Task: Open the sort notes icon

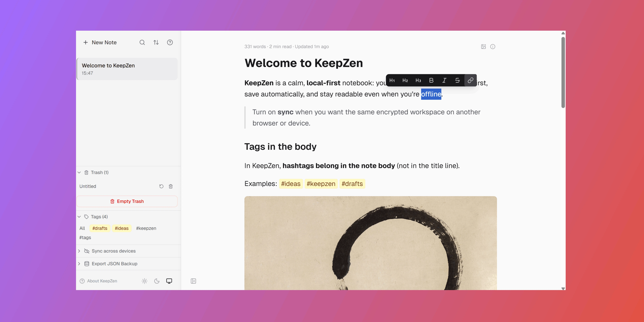Action: 156,43
